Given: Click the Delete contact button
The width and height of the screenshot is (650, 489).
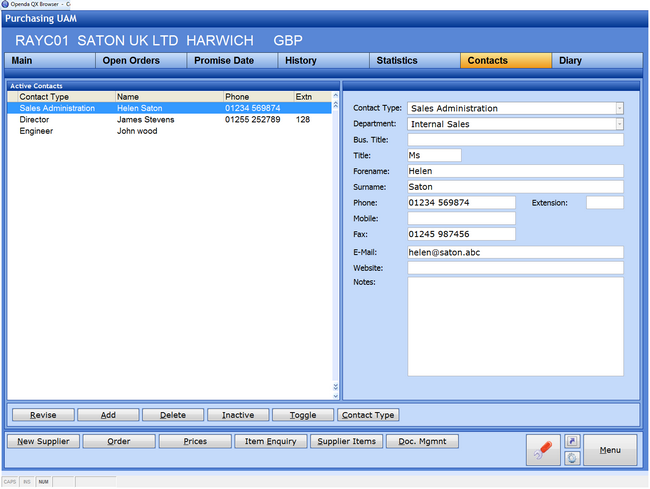Looking at the screenshot, I should coord(173,415).
